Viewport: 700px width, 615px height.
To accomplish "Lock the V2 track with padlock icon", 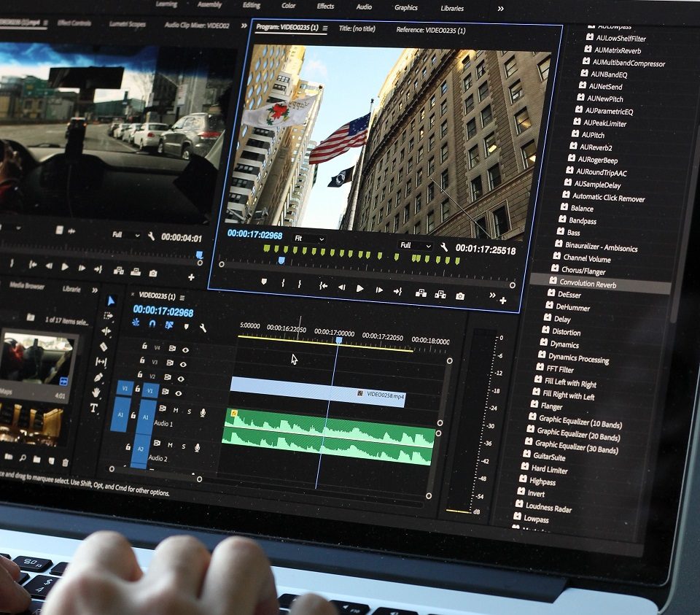I will pyautogui.click(x=139, y=374).
